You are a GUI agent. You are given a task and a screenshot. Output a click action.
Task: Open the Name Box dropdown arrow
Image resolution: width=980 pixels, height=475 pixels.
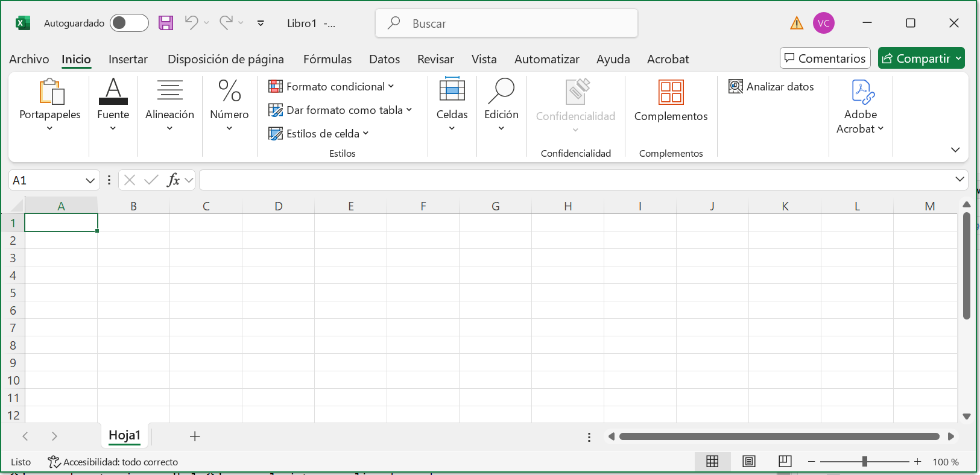pyautogui.click(x=90, y=180)
